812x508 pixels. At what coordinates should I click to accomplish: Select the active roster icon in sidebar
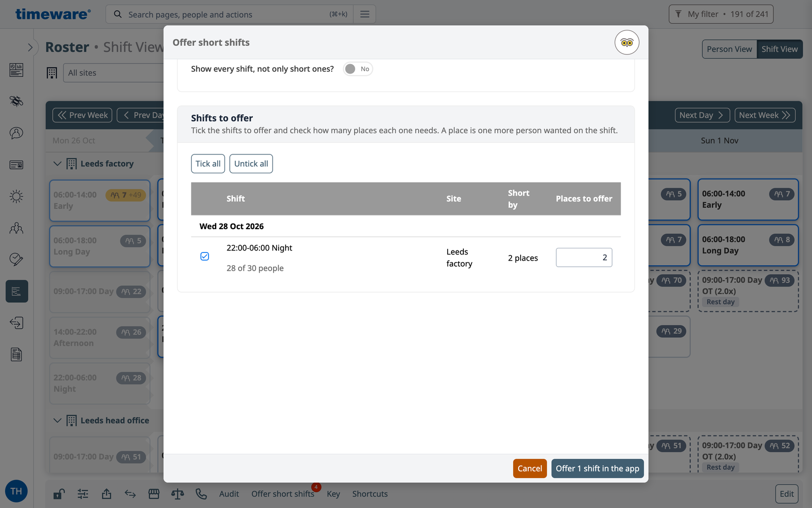(x=17, y=292)
